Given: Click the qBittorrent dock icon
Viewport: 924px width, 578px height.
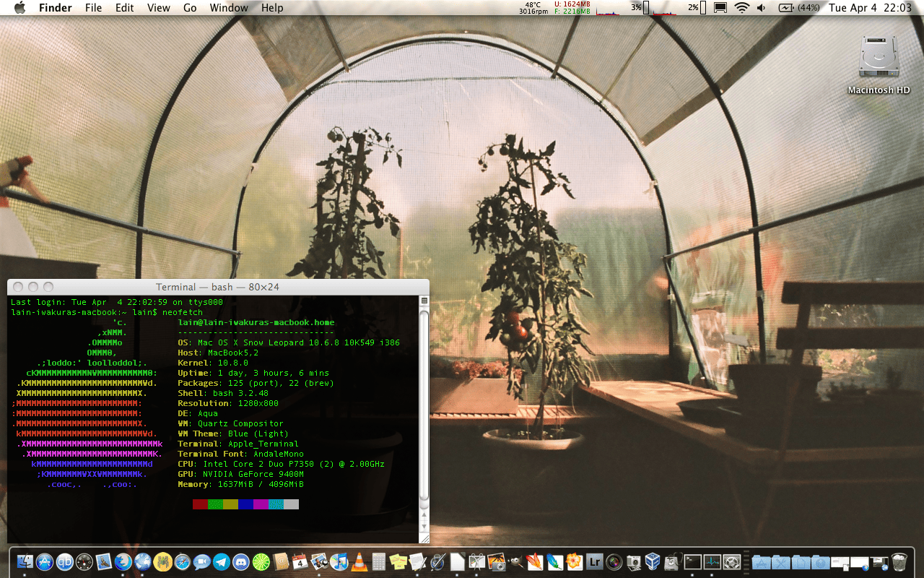Looking at the screenshot, I should click(x=65, y=562).
